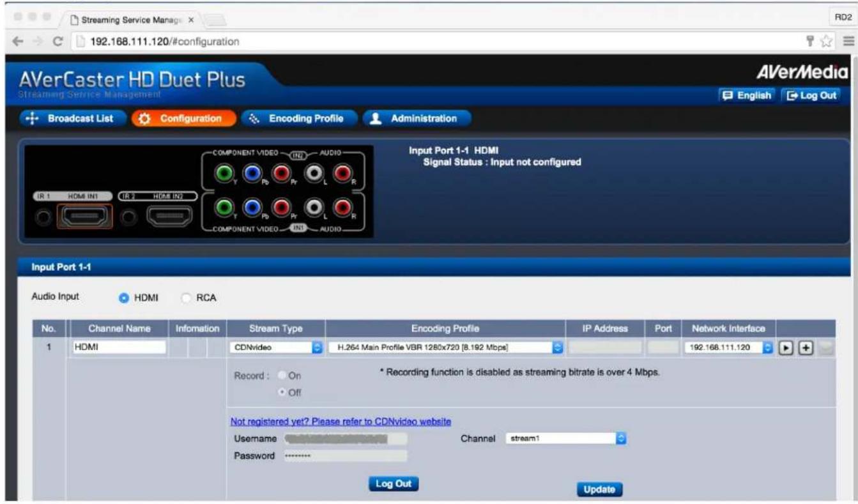
Task: Open the Configuration tab
Action: tap(184, 119)
